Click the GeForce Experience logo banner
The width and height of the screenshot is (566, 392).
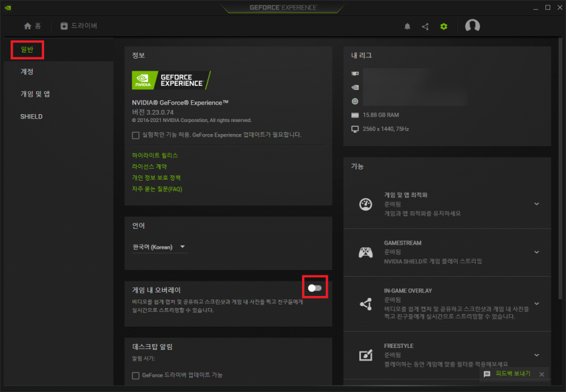171,80
